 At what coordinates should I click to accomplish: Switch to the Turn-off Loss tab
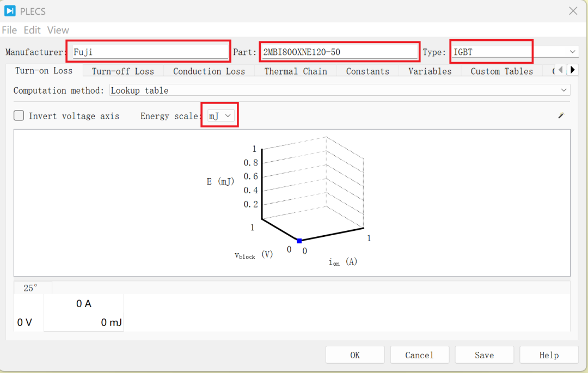(123, 71)
